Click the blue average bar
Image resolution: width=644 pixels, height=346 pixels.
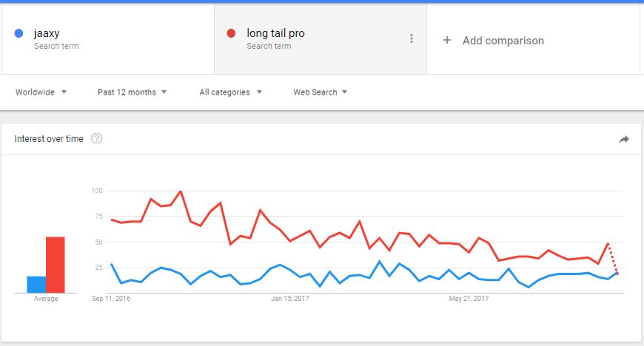(36, 285)
